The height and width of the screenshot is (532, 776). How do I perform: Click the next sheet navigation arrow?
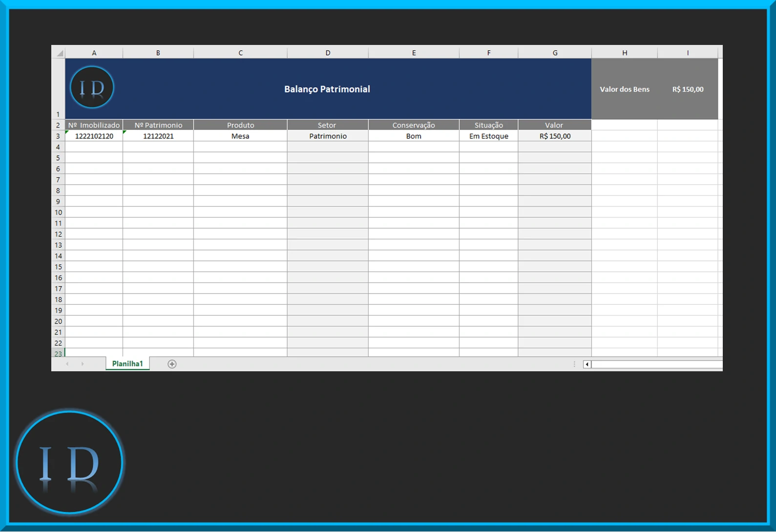[x=83, y=364]
